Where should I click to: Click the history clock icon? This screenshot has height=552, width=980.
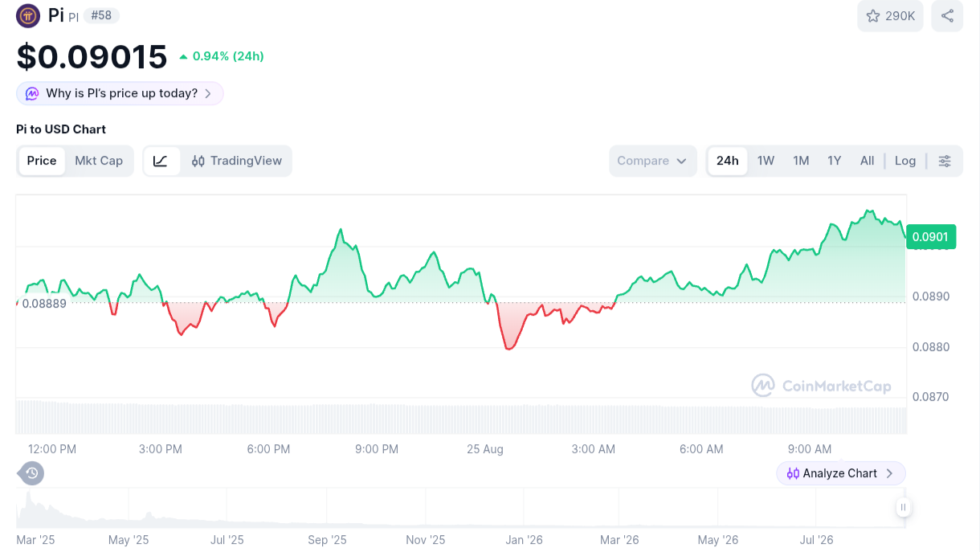click(31, 473)
